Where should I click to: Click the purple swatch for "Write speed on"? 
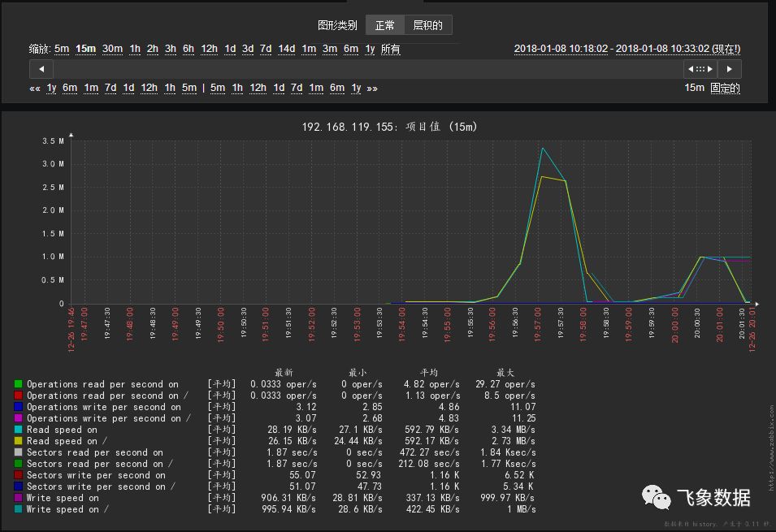pos(19,498)
